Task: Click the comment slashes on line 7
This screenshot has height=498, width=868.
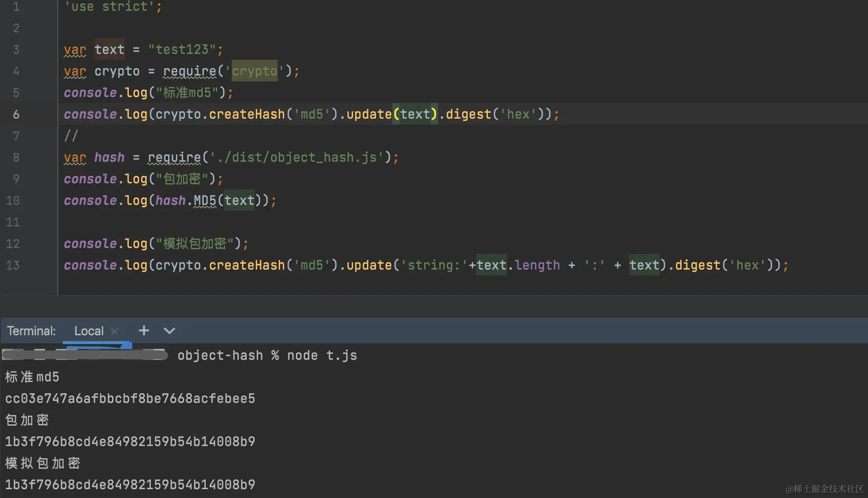Action: tap(71, 136)
